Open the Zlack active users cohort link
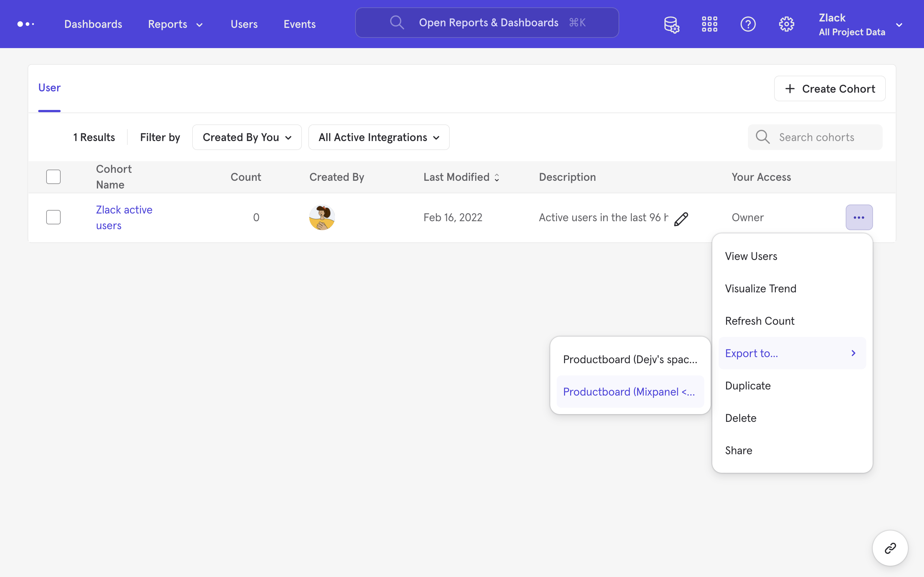Viewport: 924px width, 577px height. (x=124, y=217)
